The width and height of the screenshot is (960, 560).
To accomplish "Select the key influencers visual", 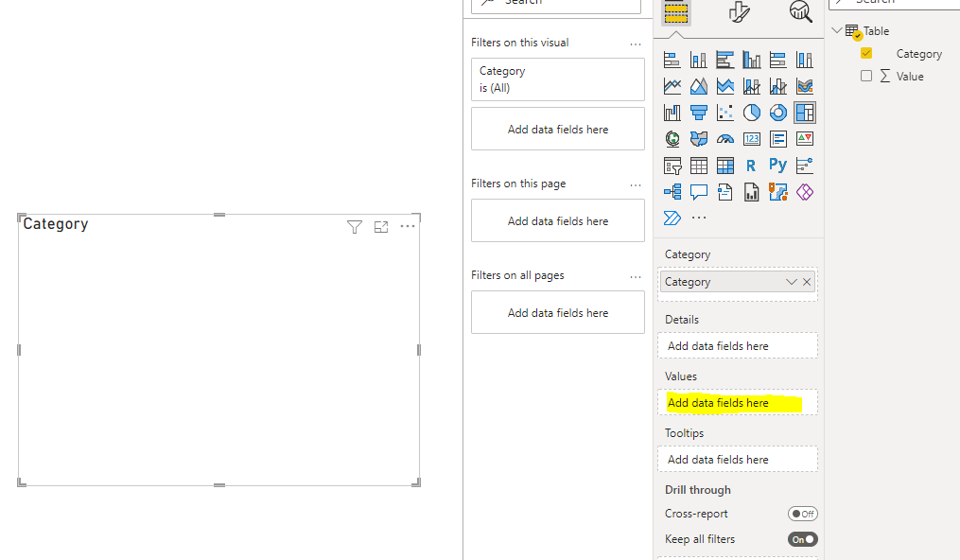I will point(805,166).
